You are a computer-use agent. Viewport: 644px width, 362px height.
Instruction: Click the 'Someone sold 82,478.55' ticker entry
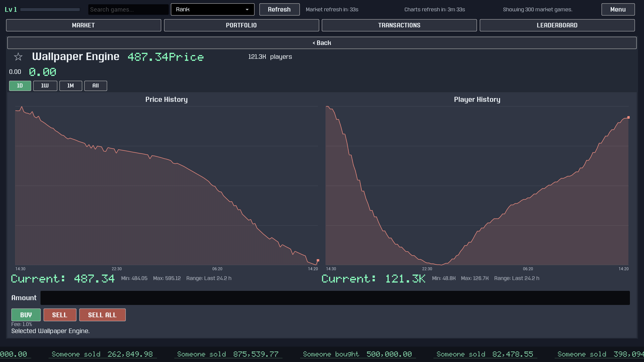[485, 354]
